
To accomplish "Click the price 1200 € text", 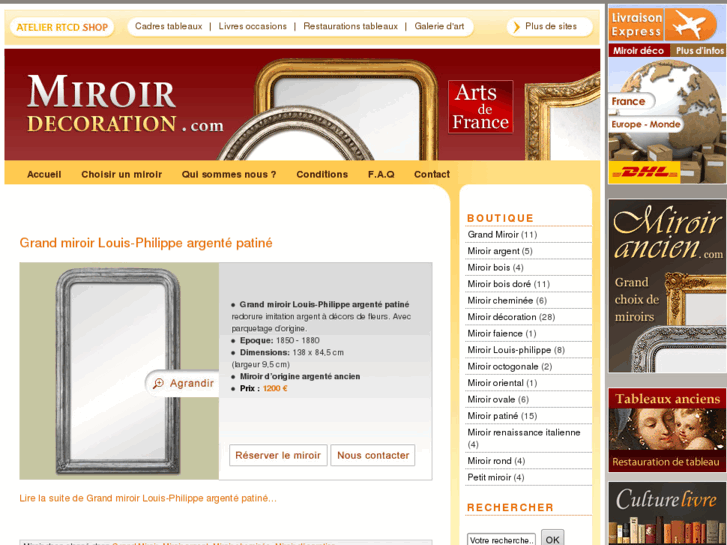I will tap(275, 388).
